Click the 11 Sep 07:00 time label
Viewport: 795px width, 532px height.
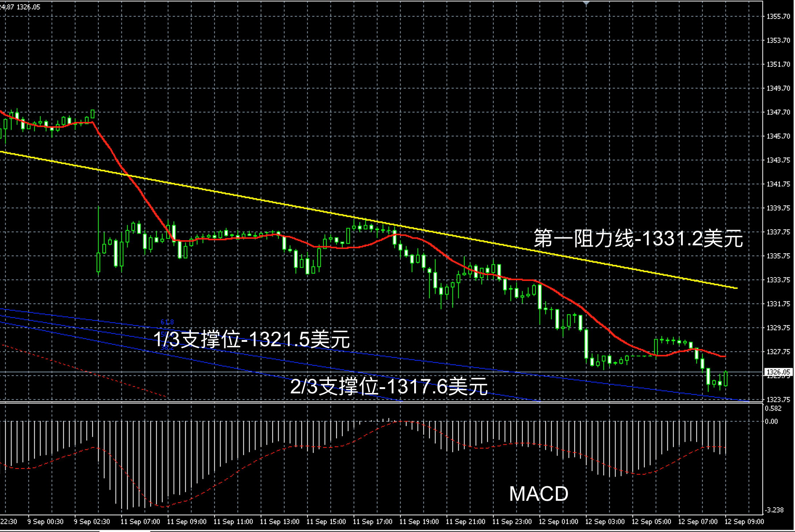pyautogui.click(x=140, y=521)
